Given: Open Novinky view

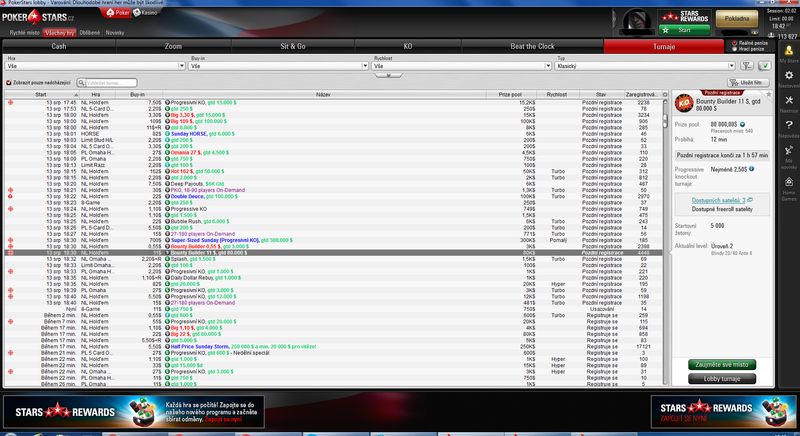Looking at the screenshot, I should point(115,33).
